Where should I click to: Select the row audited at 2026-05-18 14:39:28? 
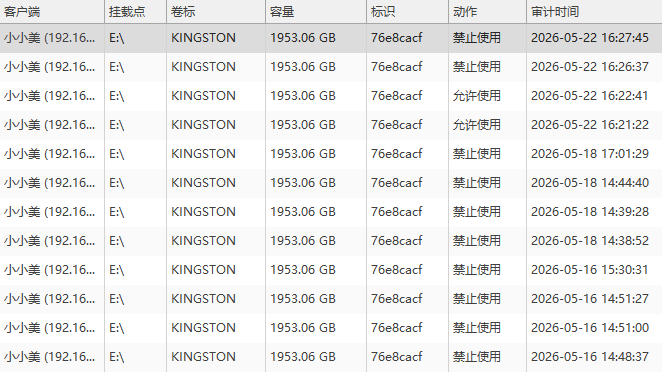click(x=331, y=212)
